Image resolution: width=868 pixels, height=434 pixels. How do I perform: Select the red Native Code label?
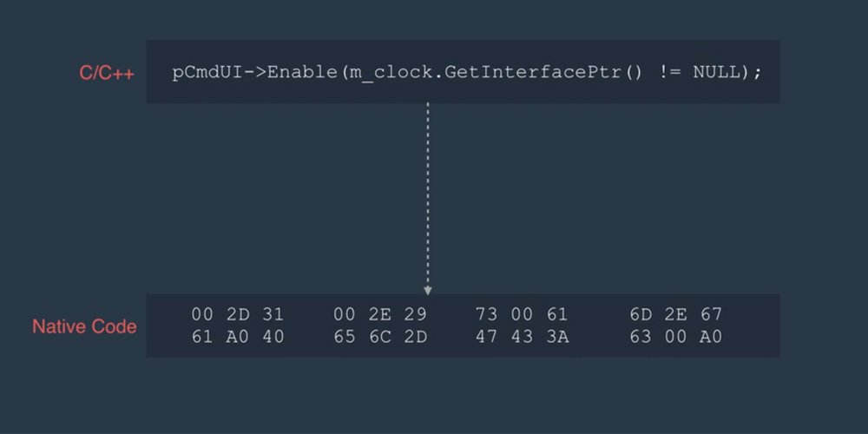click(x=84, y=326)
